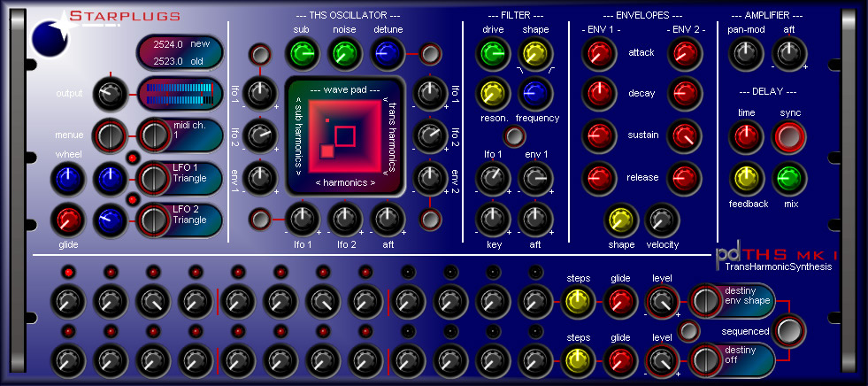Click the yellow envelope shape knob
Screen dimensions: 868x386
click(620, 220)
